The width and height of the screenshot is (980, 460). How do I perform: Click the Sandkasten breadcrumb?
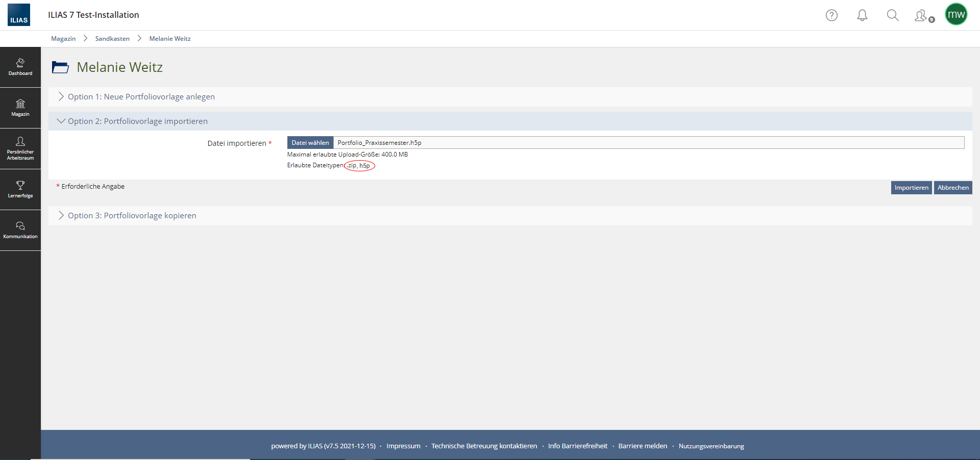[112, 39]
